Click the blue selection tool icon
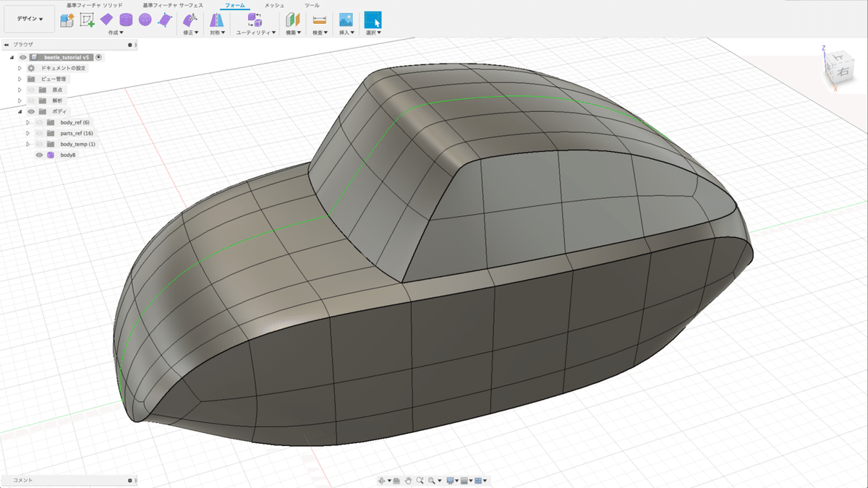This screenshot has height=488, width=868. coord(373,20)
